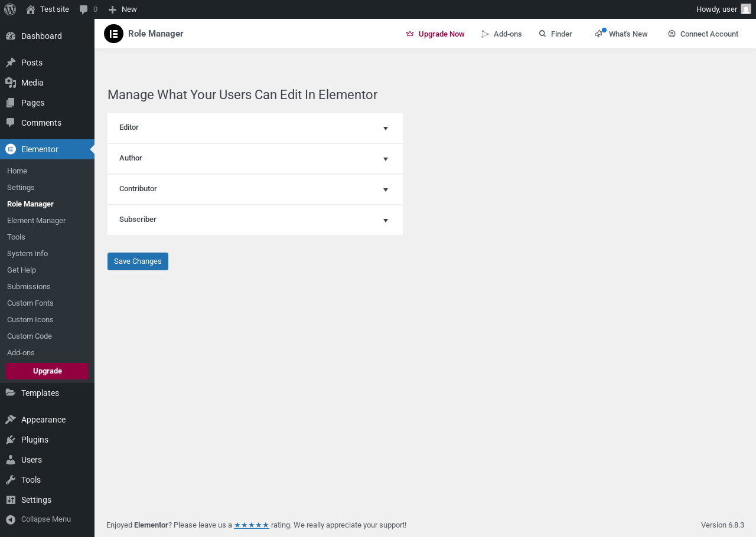Viewport: 756px width, 537px height.
Task: Click the What's New label
Action: (628, 34)
